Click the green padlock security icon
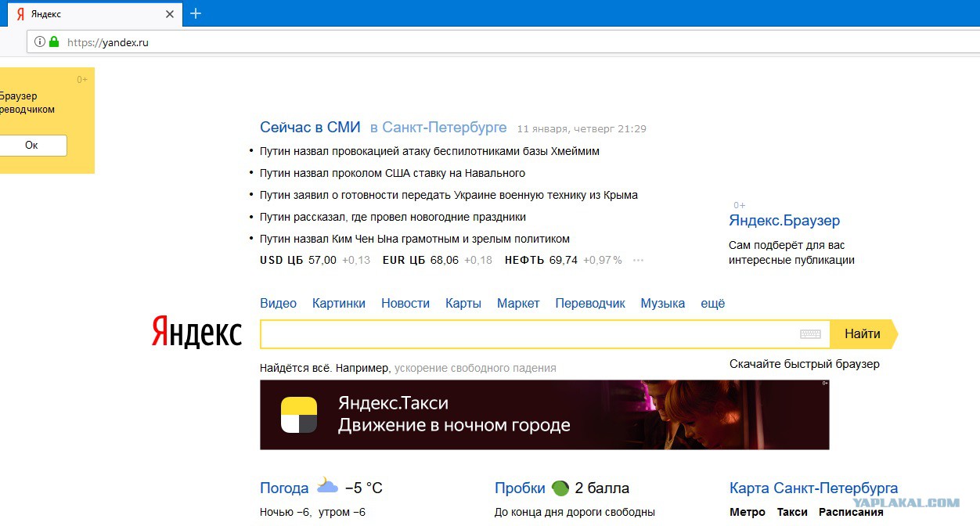The image size is (980, 526). [54, 42]
